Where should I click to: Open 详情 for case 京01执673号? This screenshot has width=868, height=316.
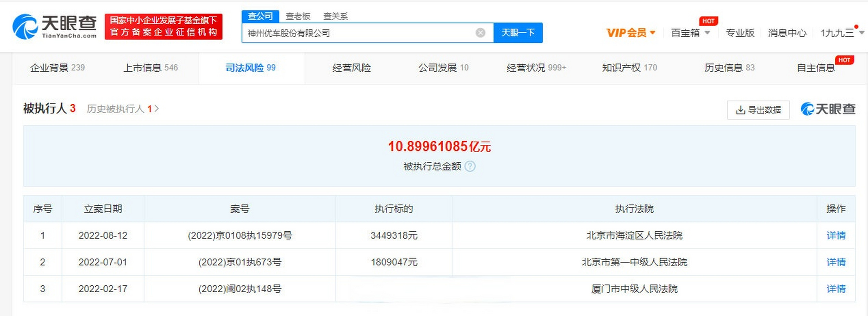(836, 262)
